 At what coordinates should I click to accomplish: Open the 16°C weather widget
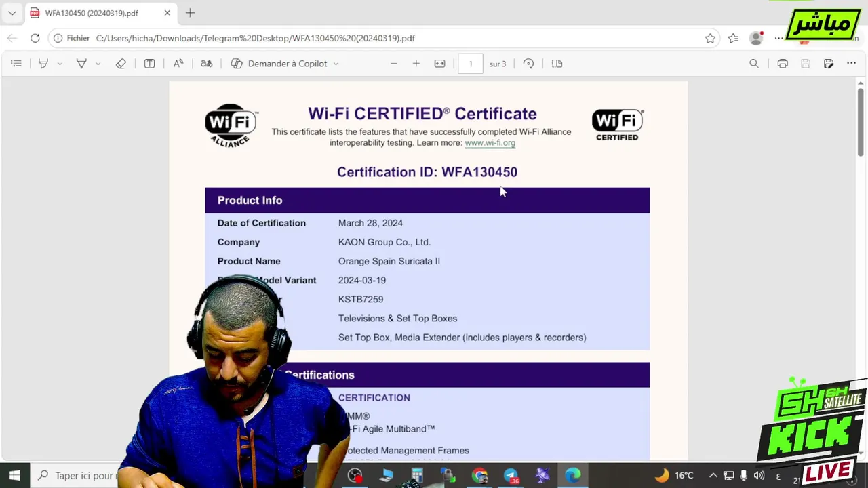675,475
